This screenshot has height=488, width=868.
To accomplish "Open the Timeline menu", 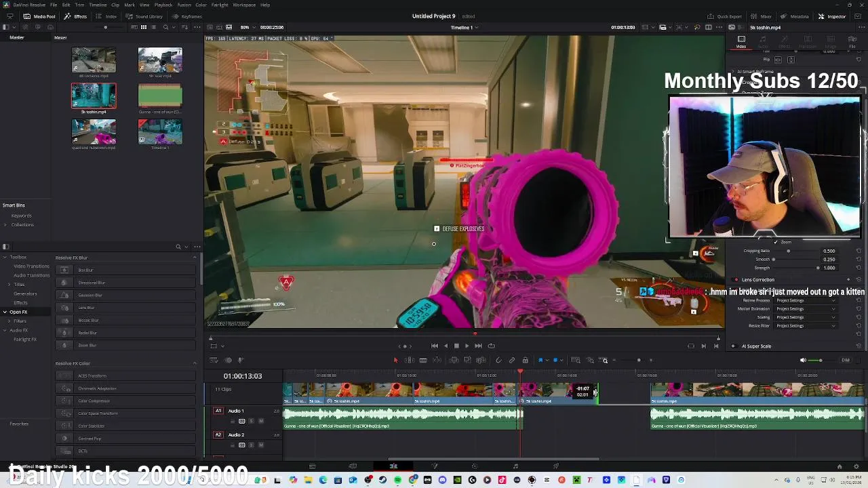I will [98, 5].
